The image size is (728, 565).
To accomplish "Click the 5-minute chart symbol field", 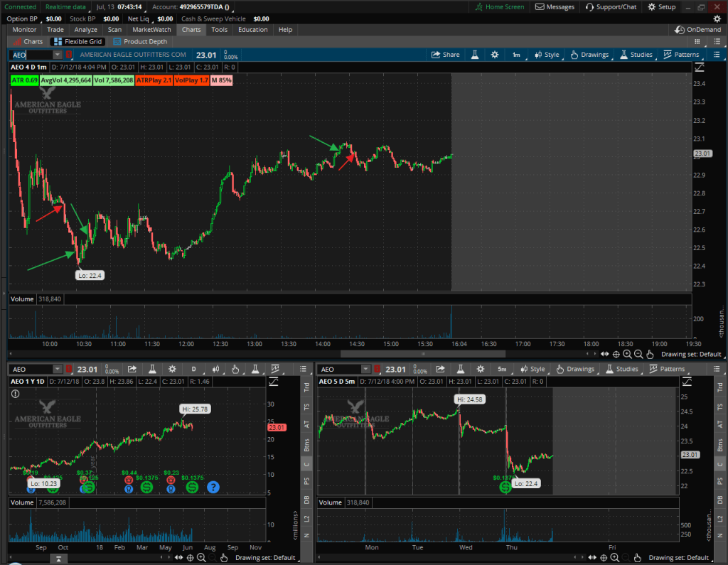I will (340, 369).
